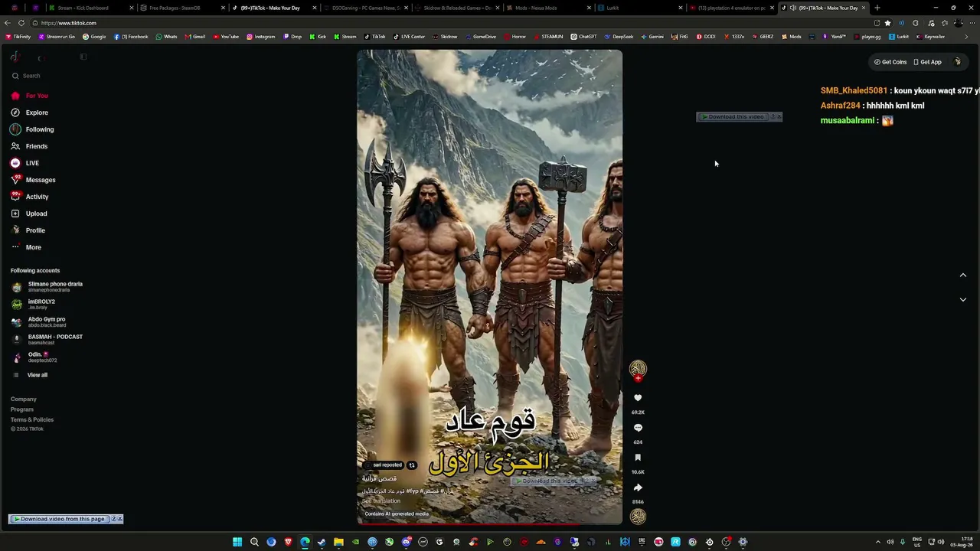This screenshot has width=980, height=551.
Task: Open a new browser tab
Action: 877,8
